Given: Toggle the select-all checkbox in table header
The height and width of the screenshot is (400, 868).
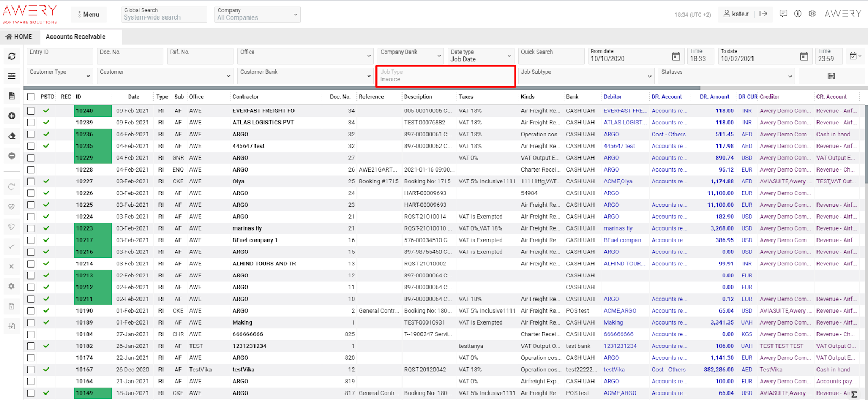Looking at the screenshot, I should coord(31,97).
